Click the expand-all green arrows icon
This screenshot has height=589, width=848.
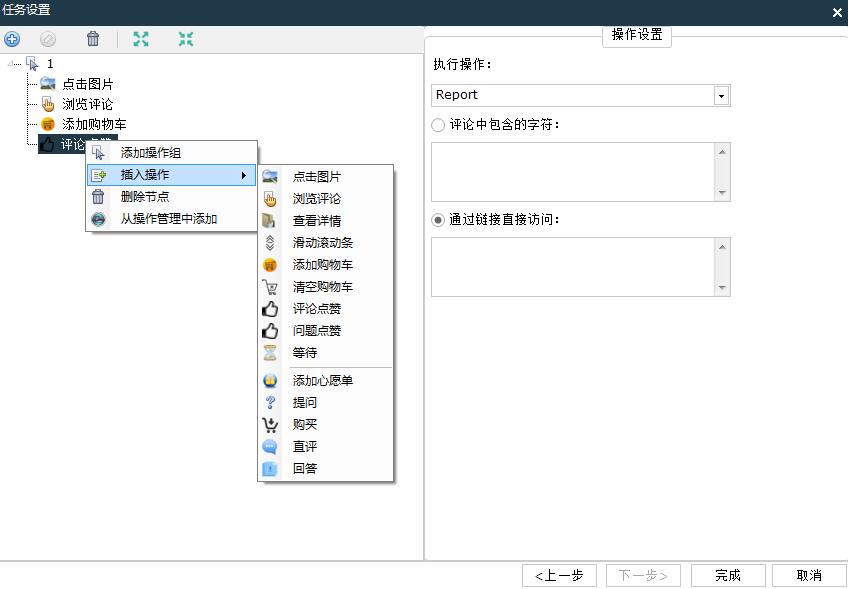pyautogui.click(x=141, y=39)
